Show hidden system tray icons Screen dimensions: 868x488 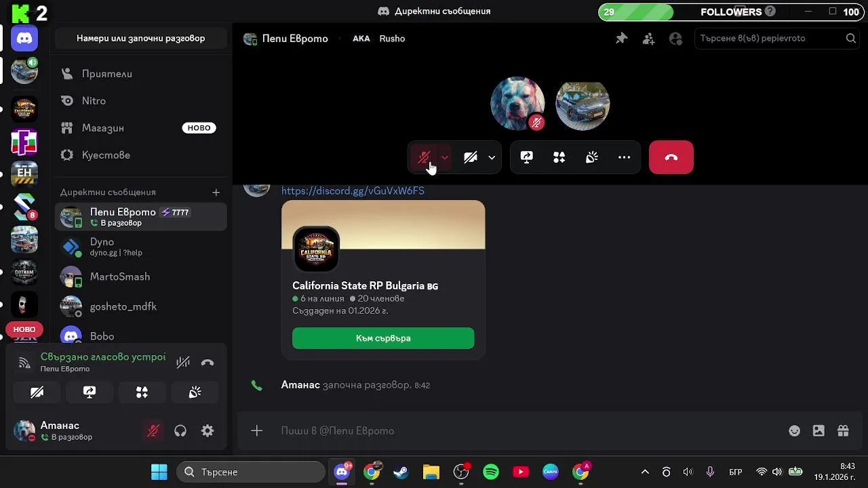[645, 472]
